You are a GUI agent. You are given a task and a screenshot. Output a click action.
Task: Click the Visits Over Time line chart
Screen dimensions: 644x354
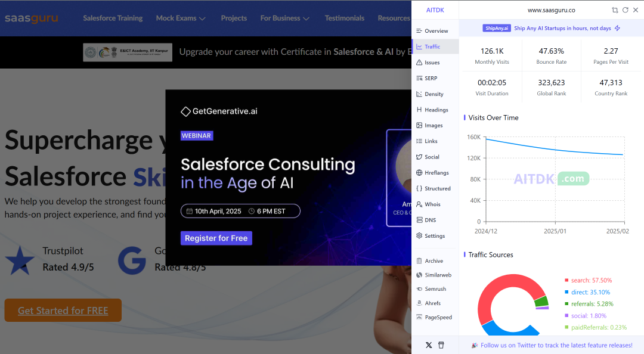555,179
